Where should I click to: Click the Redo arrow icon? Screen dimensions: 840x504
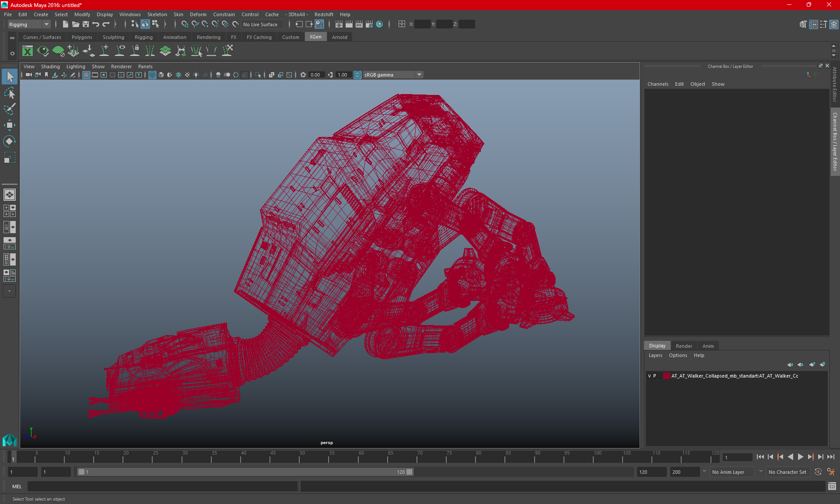point(106,24)
